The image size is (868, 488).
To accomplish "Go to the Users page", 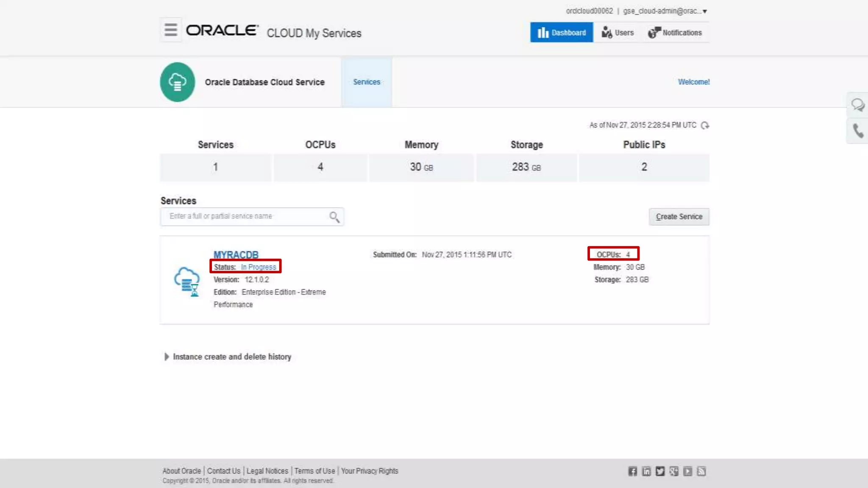I will coord(618,33).
